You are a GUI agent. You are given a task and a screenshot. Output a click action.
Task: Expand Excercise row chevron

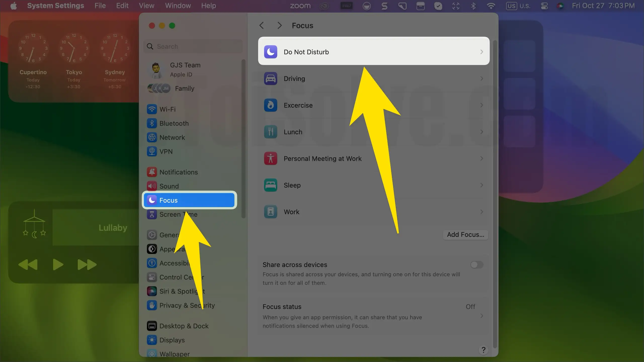click(481, 105)
